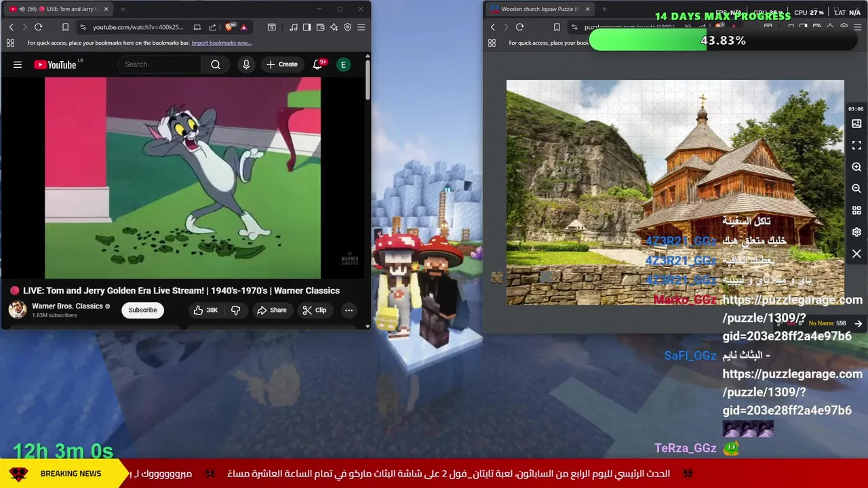Select the LIVE: Tom and Jerry tab
Viewport: 868px width, 488px height.
tap(58, 9)
